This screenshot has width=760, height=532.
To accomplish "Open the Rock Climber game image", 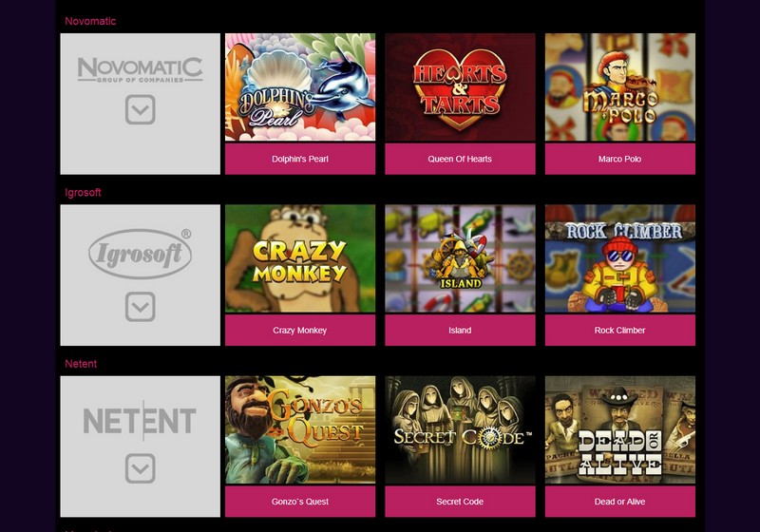I will 620,258.
